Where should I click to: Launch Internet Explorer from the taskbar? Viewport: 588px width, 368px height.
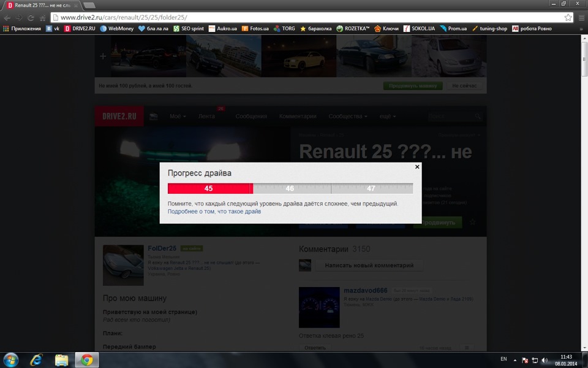[x=36, y=360]
